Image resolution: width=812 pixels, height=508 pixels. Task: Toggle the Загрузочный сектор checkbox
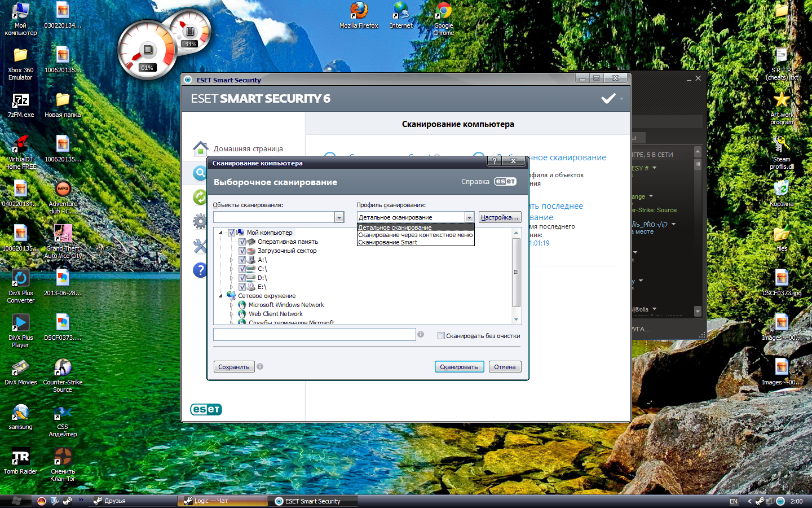click(x=242, y=251)
